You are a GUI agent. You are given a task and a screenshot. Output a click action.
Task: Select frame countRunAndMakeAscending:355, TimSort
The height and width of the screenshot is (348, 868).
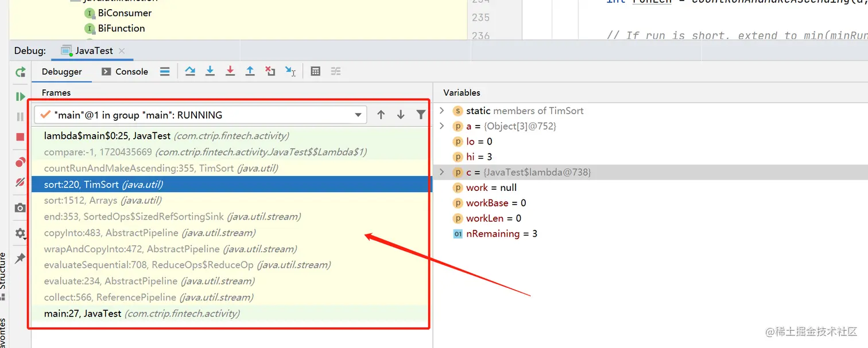tap(230, 168)
